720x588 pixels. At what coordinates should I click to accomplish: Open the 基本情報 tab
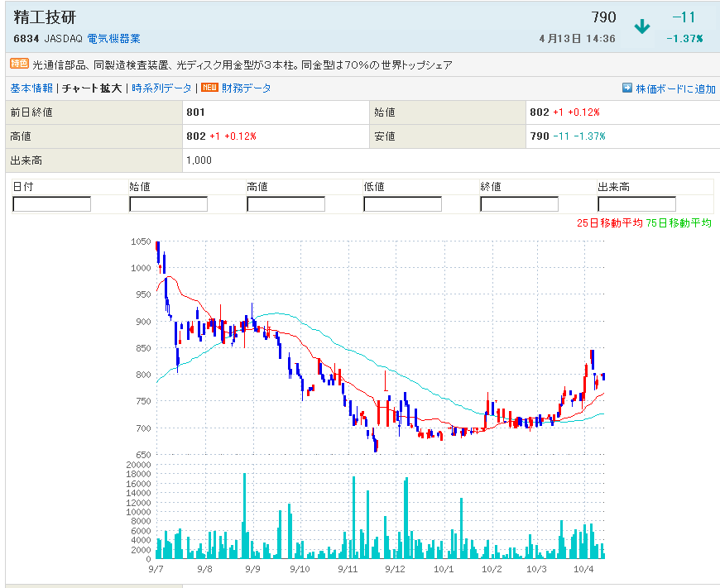coord(31,88)
